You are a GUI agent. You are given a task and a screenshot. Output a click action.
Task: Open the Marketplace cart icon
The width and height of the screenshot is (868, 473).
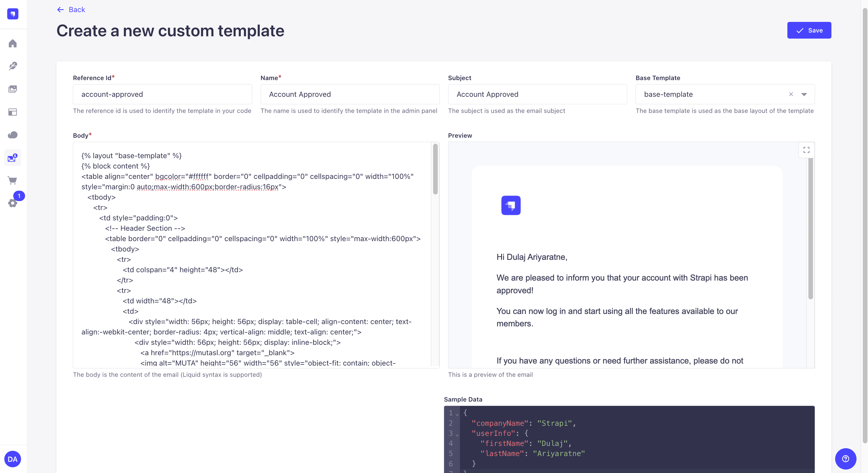pos(12,180)
